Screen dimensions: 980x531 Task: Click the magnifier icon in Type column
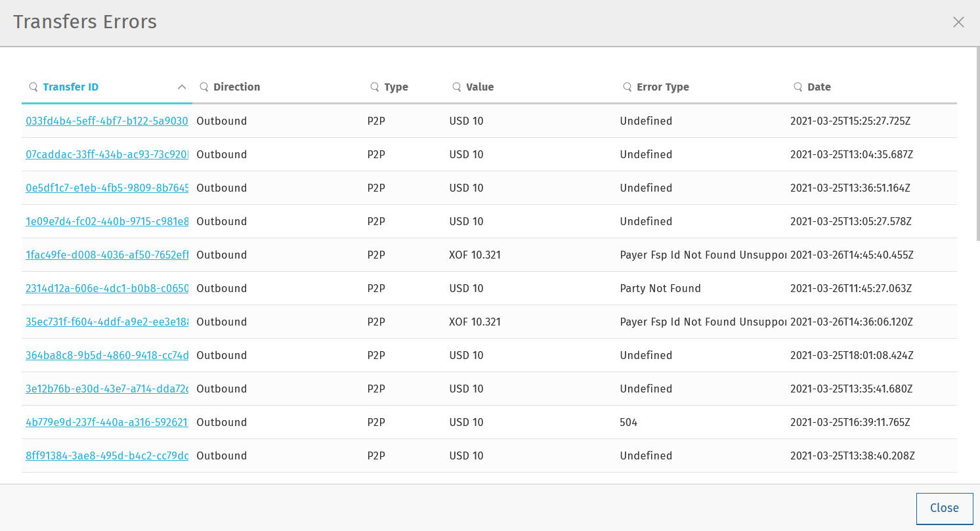coord(375,87)
